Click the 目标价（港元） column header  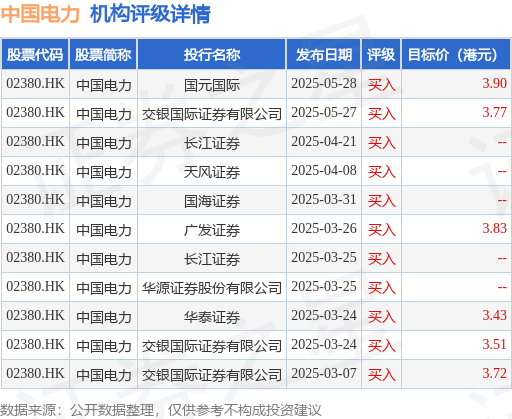(x=456, y=54)
